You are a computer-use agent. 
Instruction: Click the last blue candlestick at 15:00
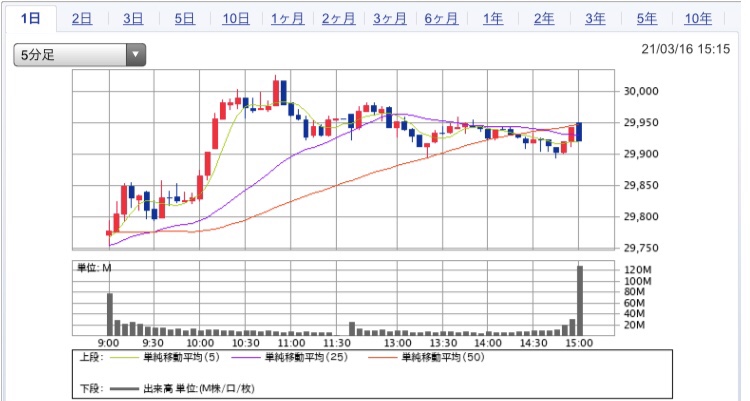point(579,132)
